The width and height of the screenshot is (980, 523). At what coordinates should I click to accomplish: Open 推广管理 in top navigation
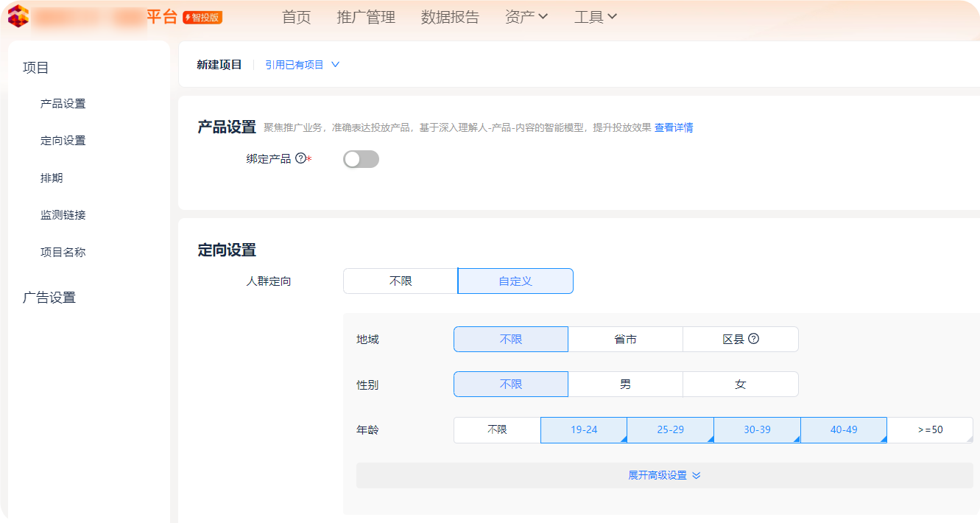(x=366, y=18)
